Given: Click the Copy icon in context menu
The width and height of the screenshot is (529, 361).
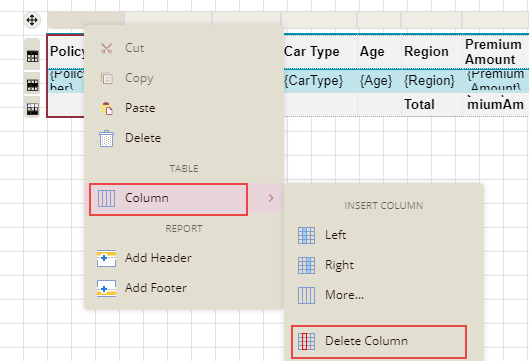Looking at the screenshot, I should (107, 78).
